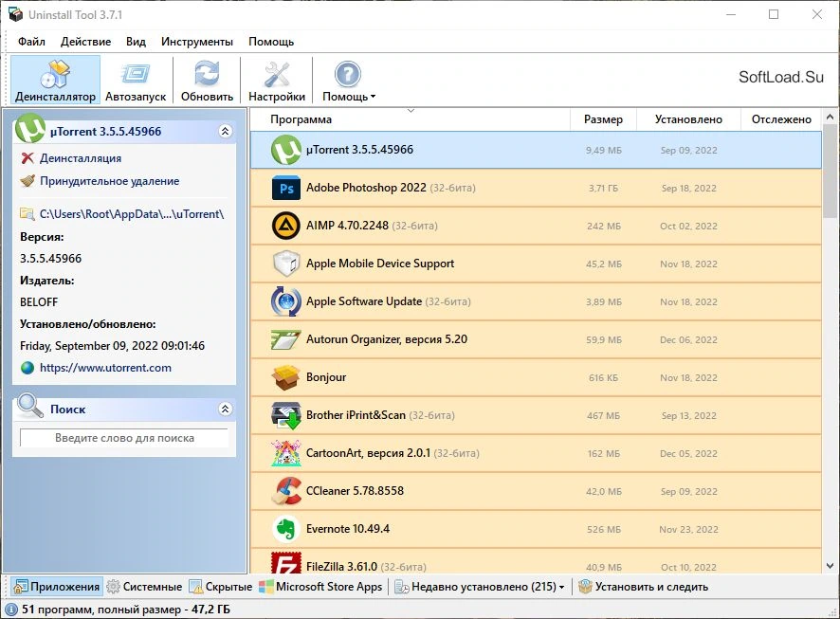Open the uTorrent install folder path

pyautogui.click(x=132, y=214)
